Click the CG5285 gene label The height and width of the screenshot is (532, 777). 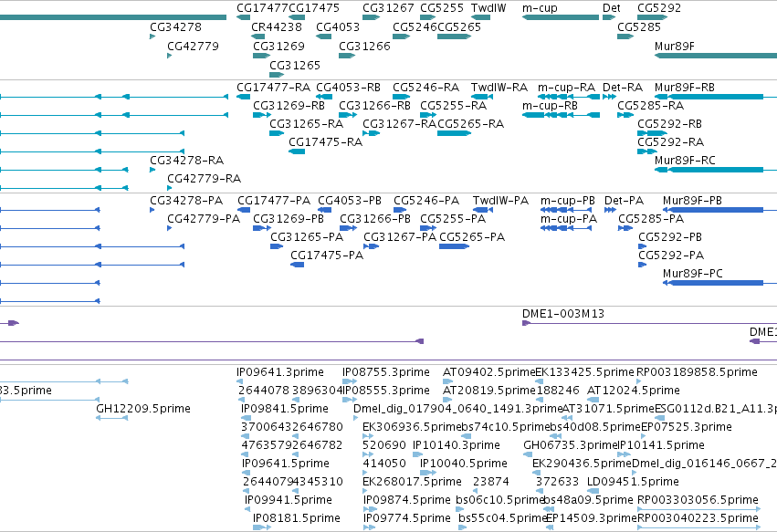click(639, 26)
